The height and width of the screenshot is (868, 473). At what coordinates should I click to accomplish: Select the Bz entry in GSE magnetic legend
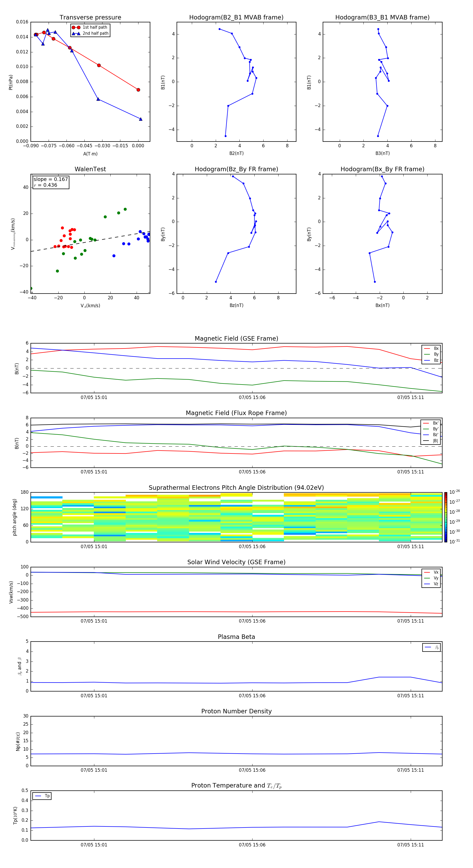431,360
